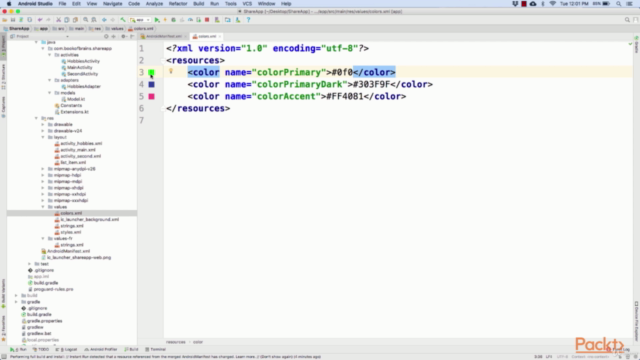This screenshot has height=360, width=640.
Task: Open the Terminal tool window
Action: (x=156, y=349)
